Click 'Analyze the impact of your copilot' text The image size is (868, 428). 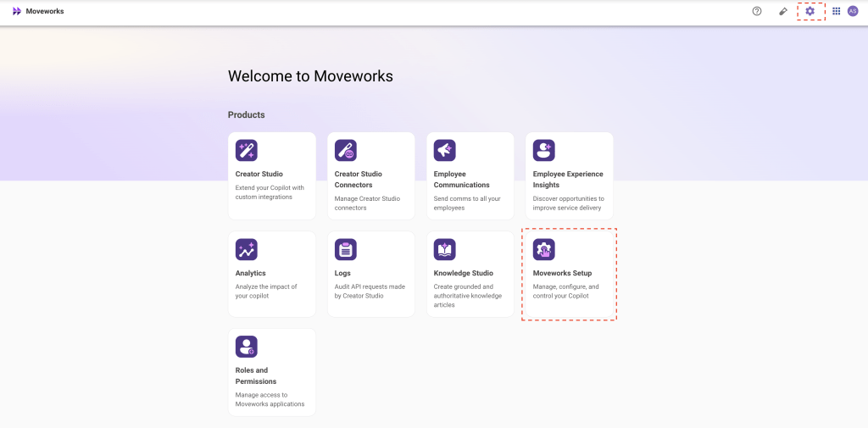coord(266,292)
